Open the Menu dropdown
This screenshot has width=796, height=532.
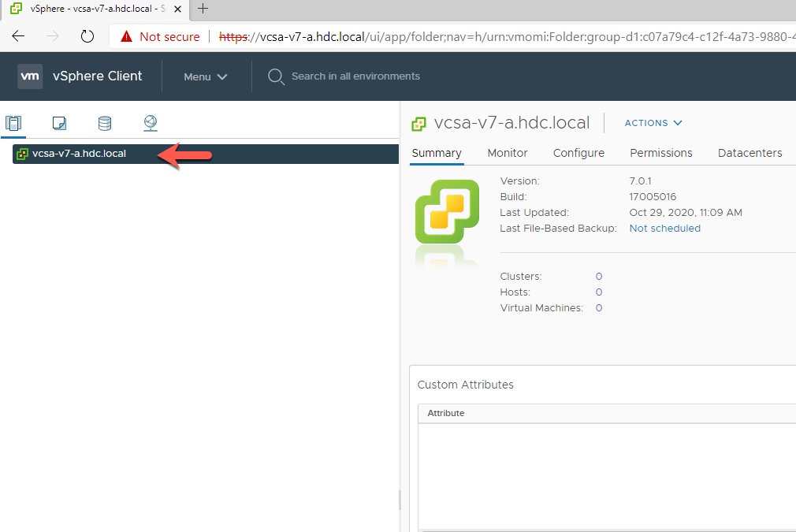pos(205,76)
